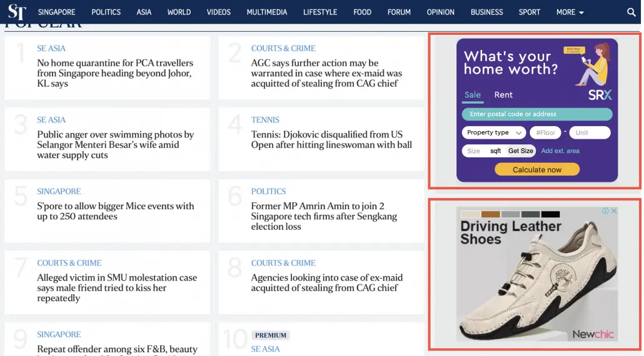
Task: Click the Add ext. area link
Action: tap(560, 151)
